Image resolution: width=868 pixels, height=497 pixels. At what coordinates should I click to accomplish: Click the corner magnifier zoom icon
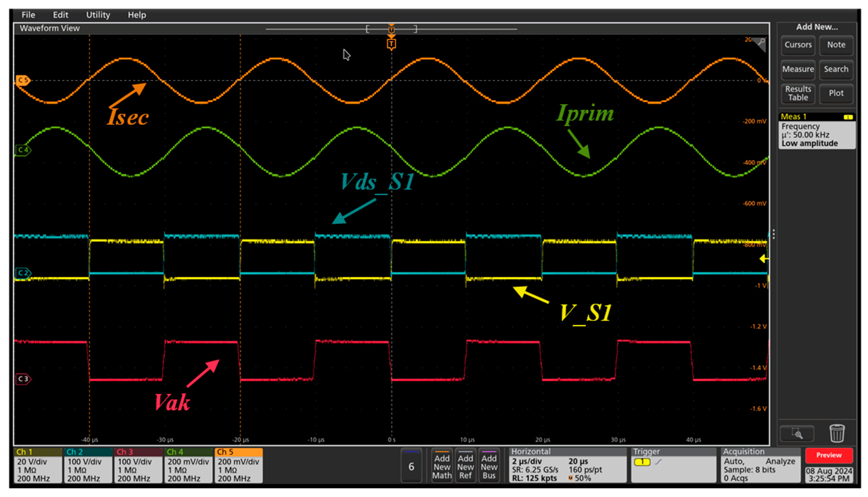pos(761,42)
